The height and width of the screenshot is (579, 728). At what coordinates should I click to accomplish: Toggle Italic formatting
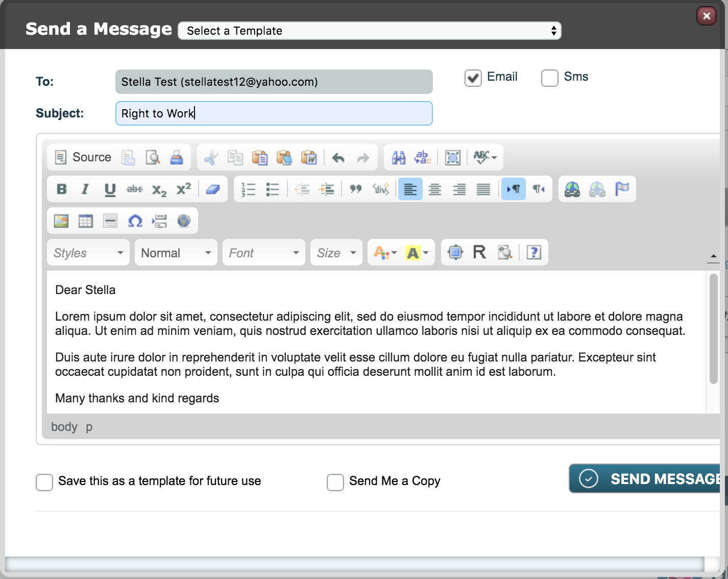click(x=85, y=189)
